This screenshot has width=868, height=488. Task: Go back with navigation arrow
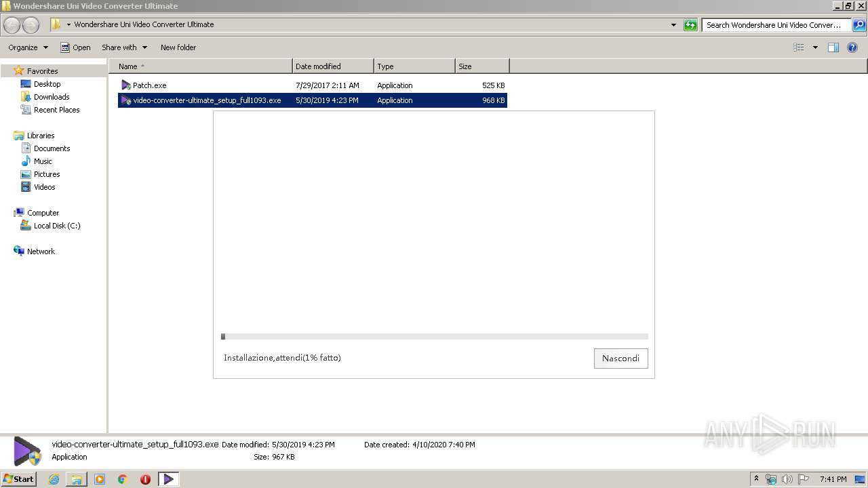[x=12, y=25]
